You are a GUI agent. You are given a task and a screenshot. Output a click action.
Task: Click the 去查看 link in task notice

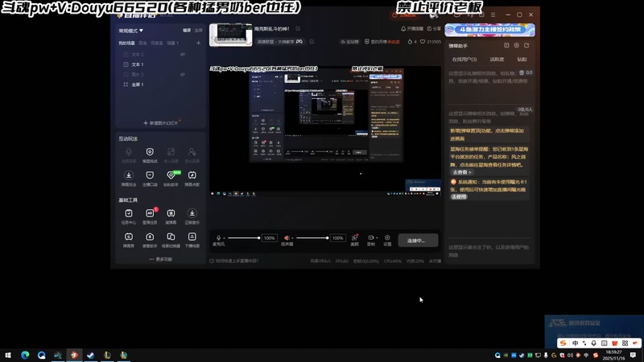(x=461, y=172)
